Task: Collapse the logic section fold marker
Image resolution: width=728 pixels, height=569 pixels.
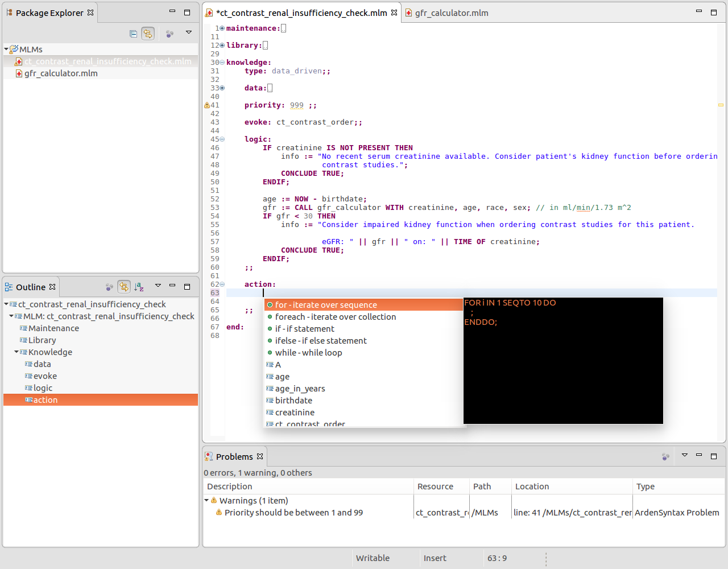Action: 222,139
